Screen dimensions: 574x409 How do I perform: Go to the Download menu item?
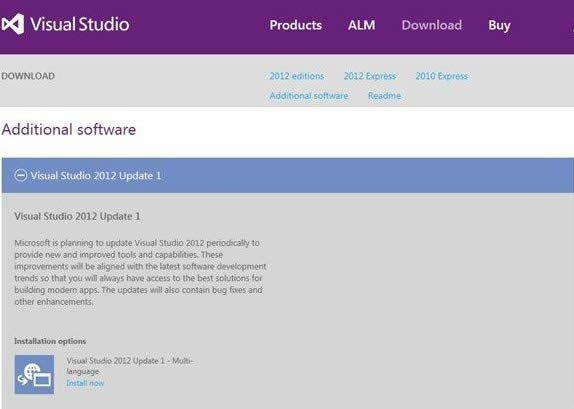click(432, 25)
